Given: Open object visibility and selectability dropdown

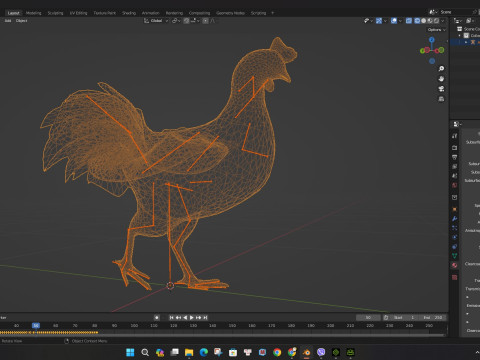Looking at the screenshot, I should 368,21.
